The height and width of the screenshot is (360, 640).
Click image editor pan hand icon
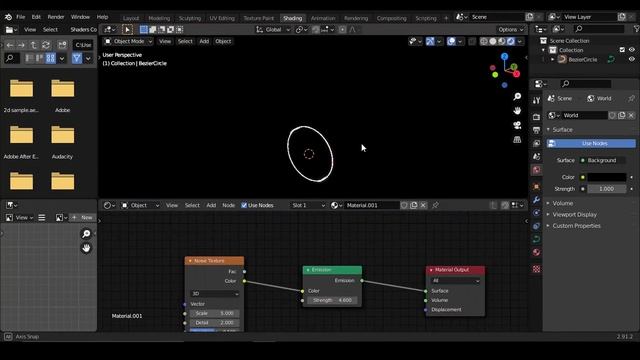[x=86, y=248]
